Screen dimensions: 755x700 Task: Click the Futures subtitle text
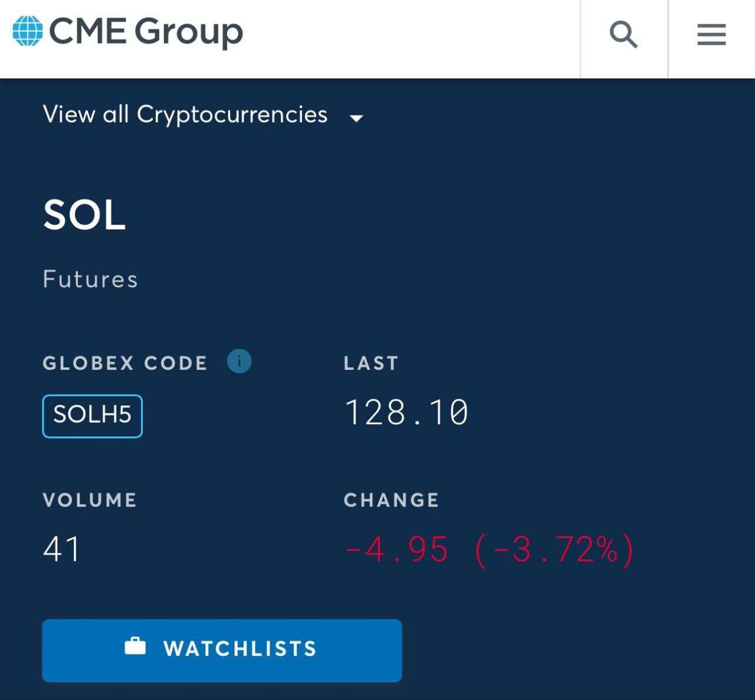90,280
